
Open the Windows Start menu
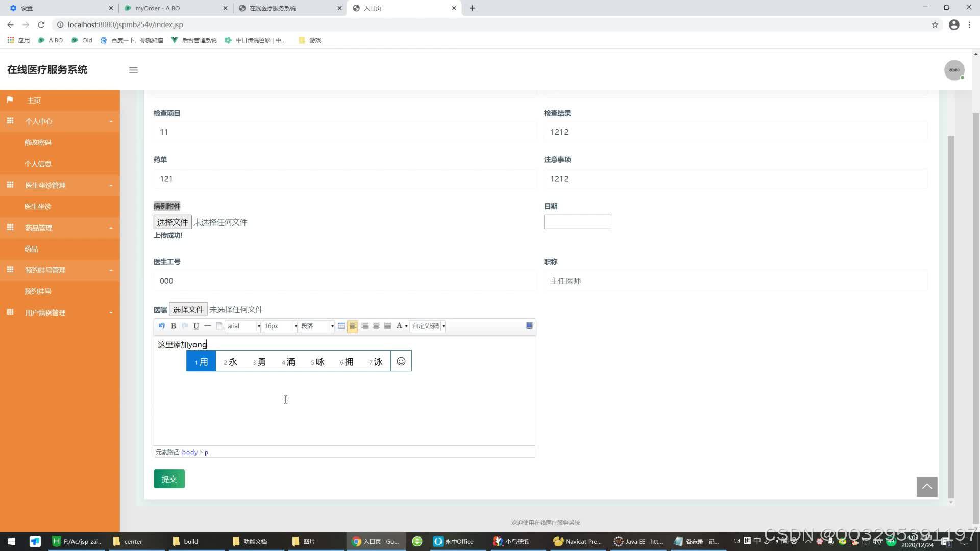[x=11, y=541]
